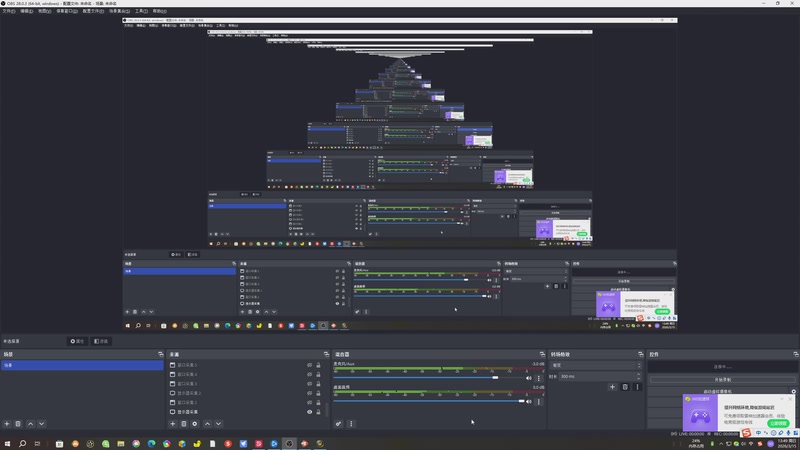This screenshot has height=450, width=800.
Task: Toggle the lock on the bottom 显示器采集 source
Action: coord(318,412)
